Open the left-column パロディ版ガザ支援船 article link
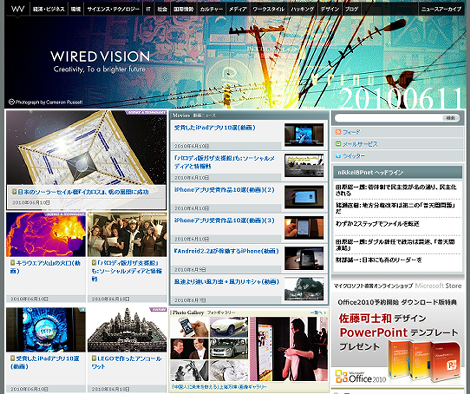 coord(127,271)
